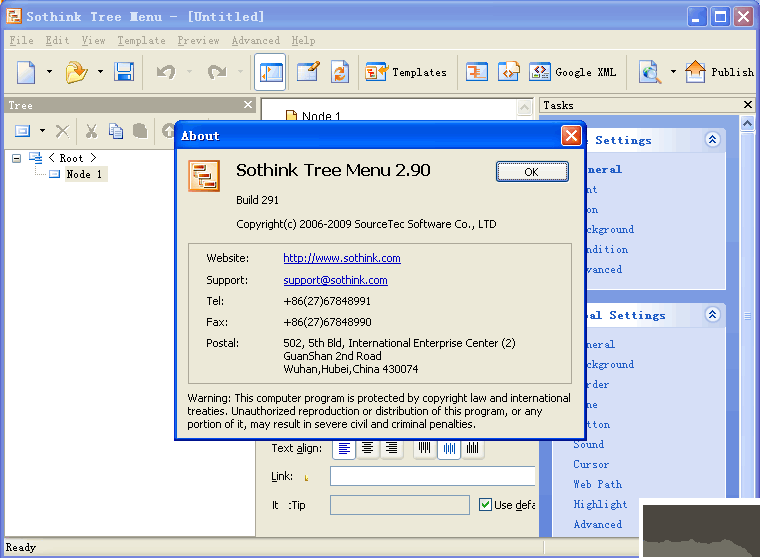Screen dimensions: 760x558
Task: Collapse the Root tree node
Action: pyautogui.click(x=17, y=158)
